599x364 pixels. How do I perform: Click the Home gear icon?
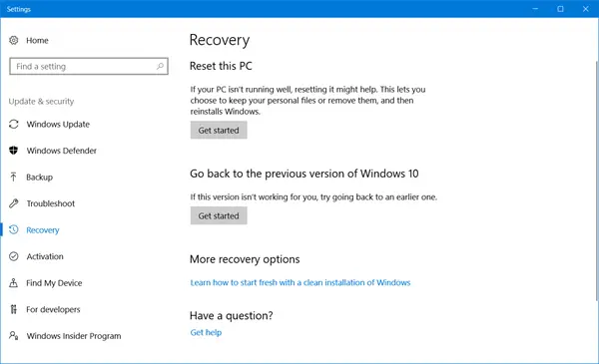[14, 40]
